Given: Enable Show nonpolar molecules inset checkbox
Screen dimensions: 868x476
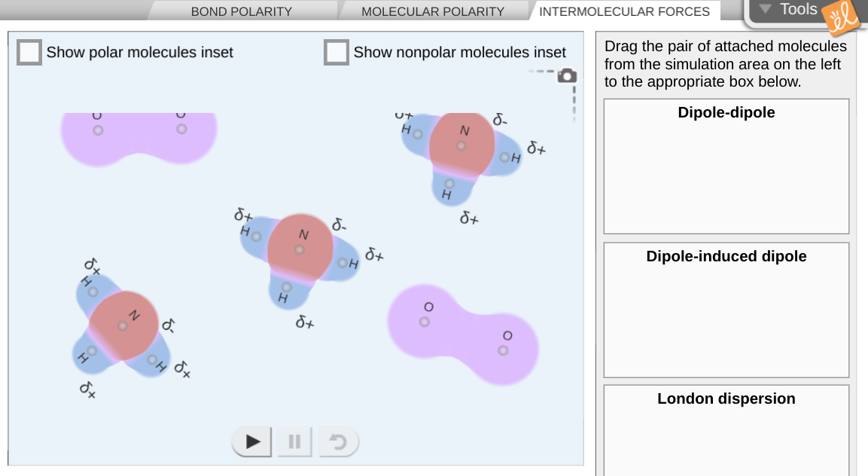Looking at the screenshot, I should pos(337,52).
